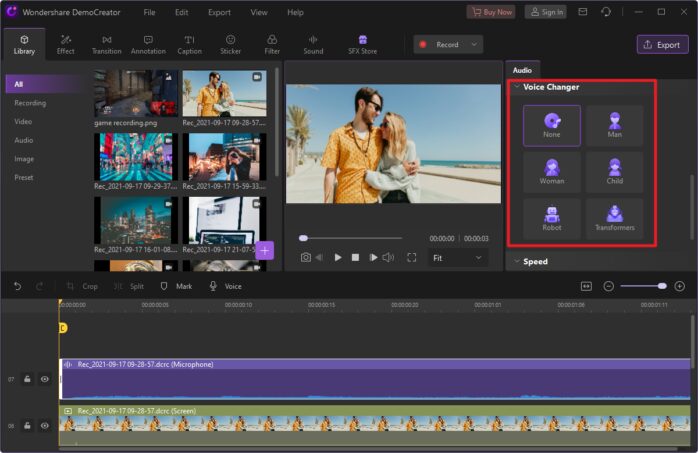Open the SFX Store panel
The height and width of the screenshot is (453, 698).
coord(362,44)
